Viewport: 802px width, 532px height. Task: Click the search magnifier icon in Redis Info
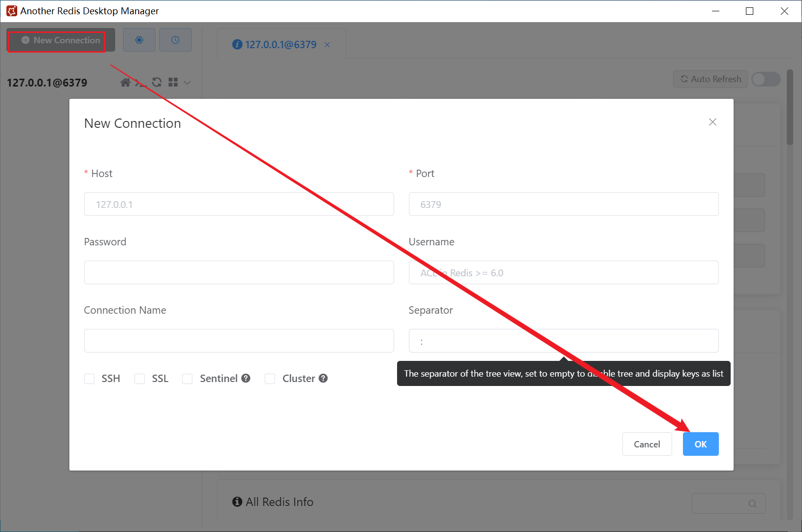752,503
